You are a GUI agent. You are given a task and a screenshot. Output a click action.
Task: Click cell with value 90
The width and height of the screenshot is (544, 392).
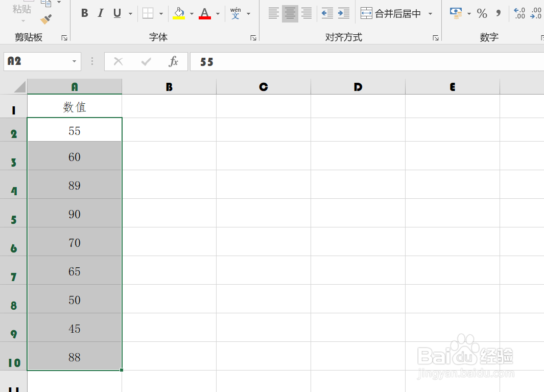(x=75, y=213)
